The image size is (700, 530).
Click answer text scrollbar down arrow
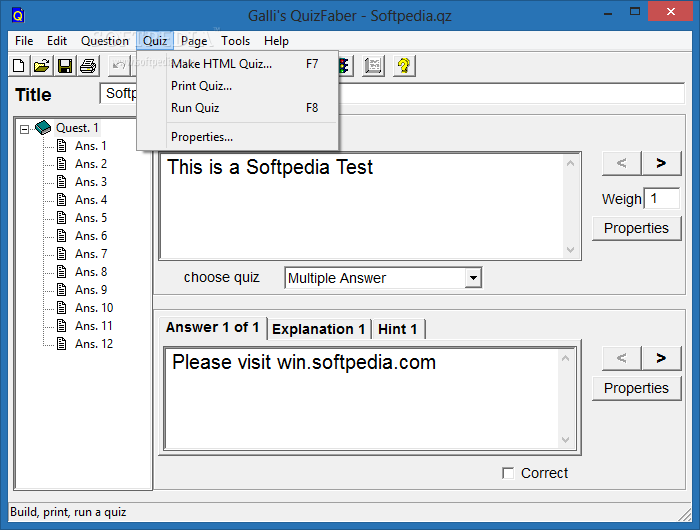tap(565, 440)
